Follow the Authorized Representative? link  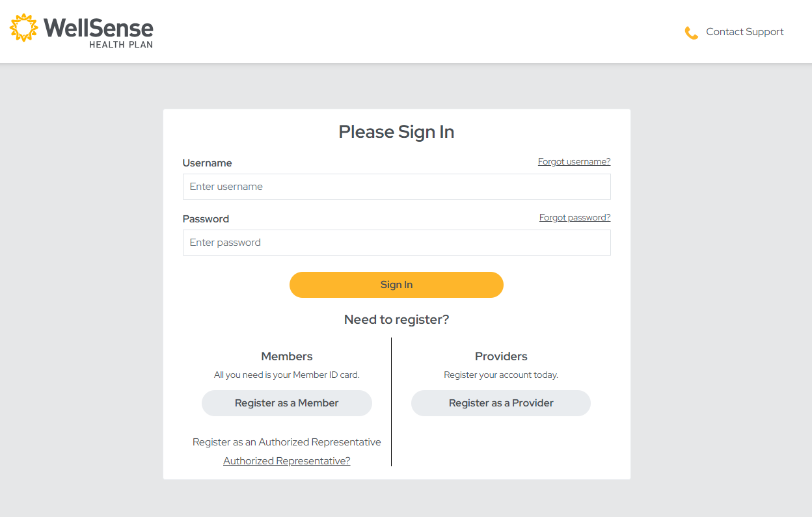point(286,460)
